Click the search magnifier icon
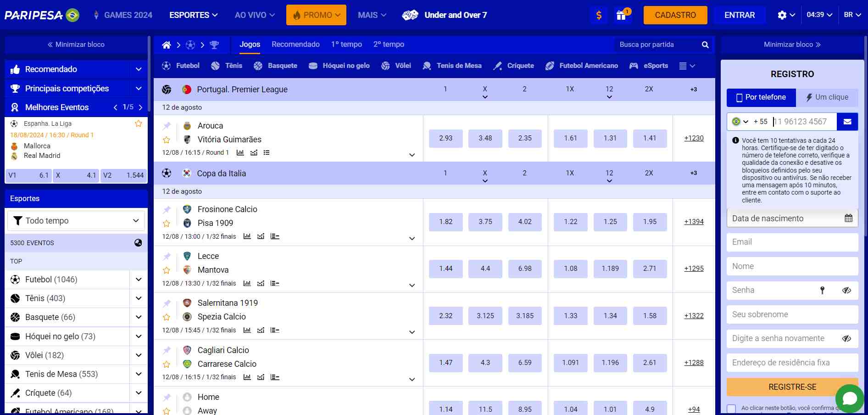 [x=705, y=45]
